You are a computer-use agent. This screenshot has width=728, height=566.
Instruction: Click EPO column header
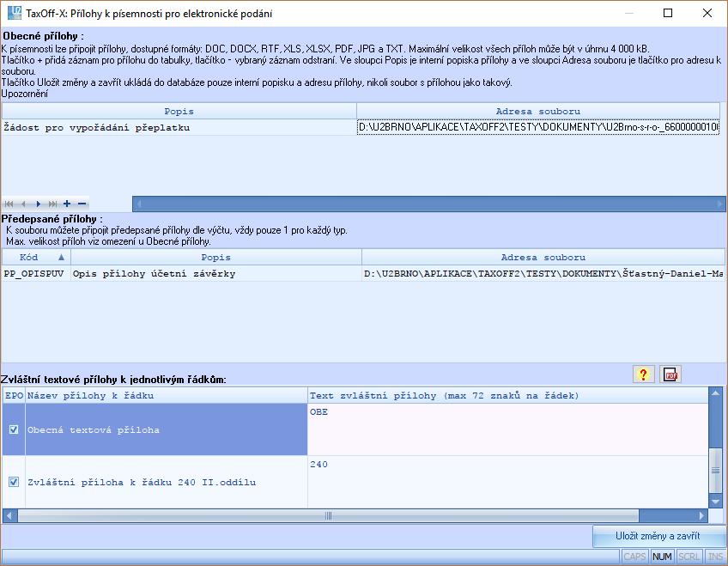(14, 396)
